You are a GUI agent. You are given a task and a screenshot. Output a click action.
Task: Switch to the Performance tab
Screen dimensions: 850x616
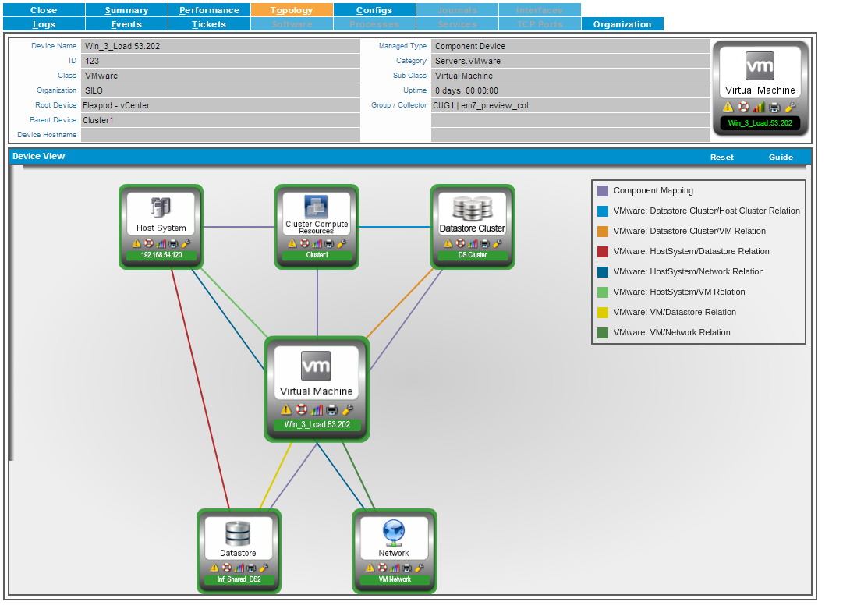coord(209,10)
